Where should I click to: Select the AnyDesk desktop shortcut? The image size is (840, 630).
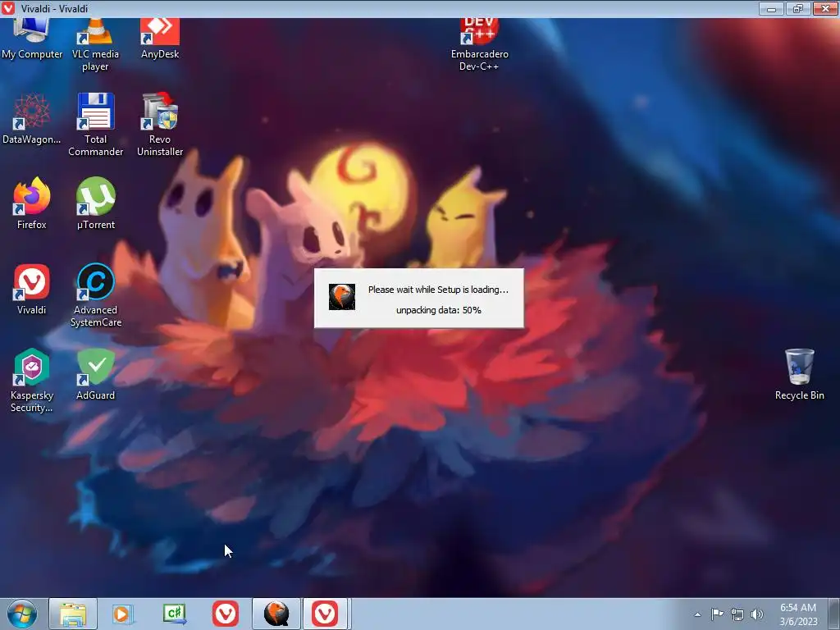click(160, 39)
